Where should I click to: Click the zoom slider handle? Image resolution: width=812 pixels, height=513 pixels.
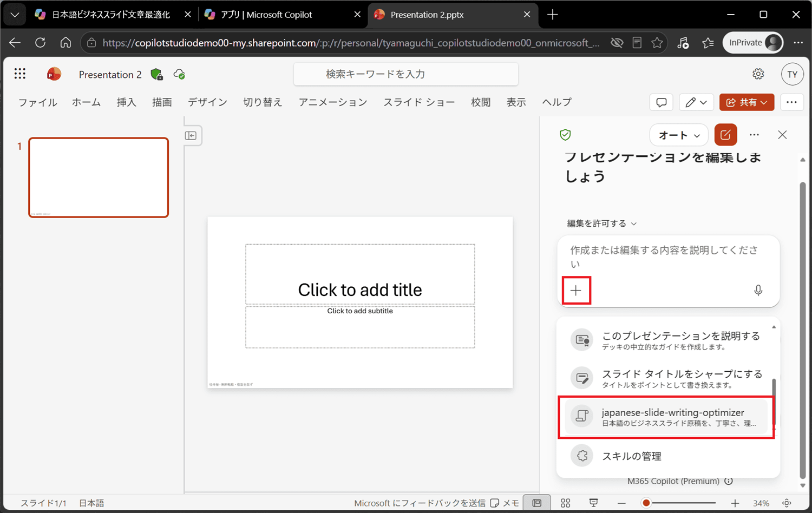pos(646,503)
